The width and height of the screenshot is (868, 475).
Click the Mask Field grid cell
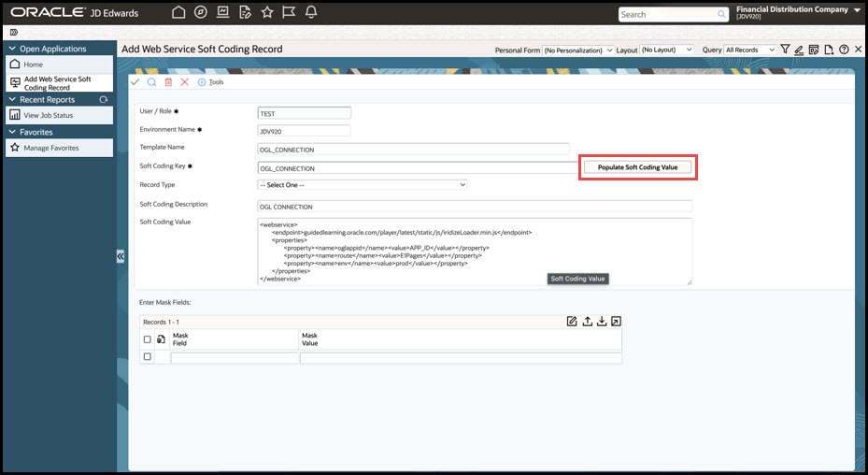[x=235, y=358]
